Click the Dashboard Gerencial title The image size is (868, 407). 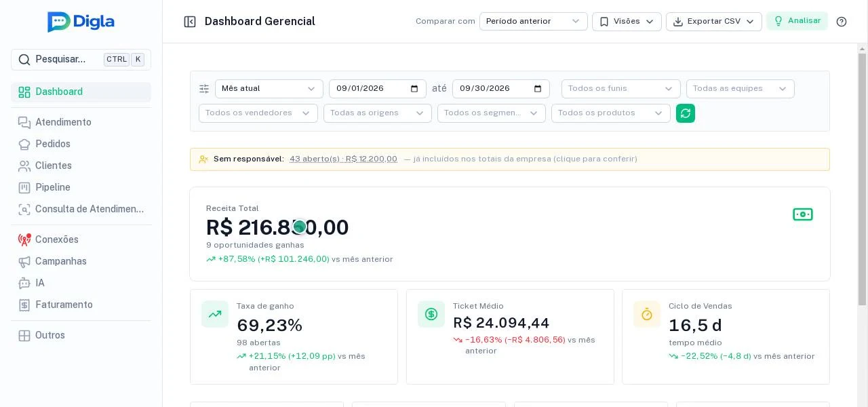click(260, 22)
